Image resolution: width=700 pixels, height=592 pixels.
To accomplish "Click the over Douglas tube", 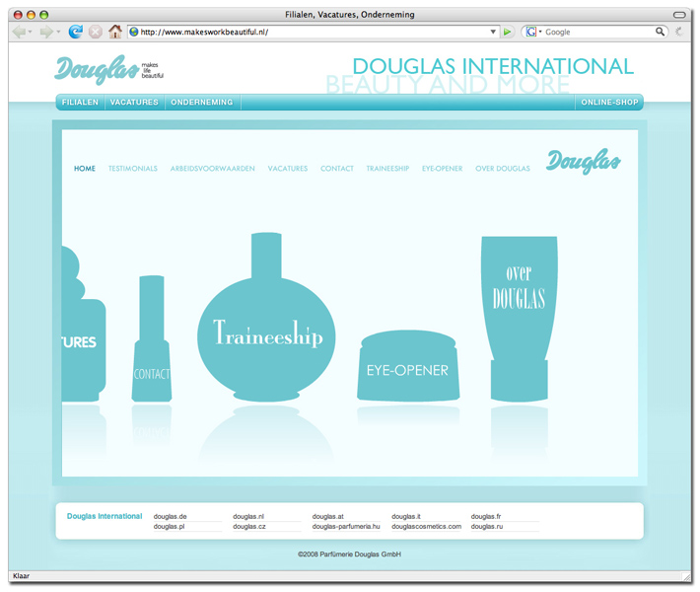I will [520, 318].
